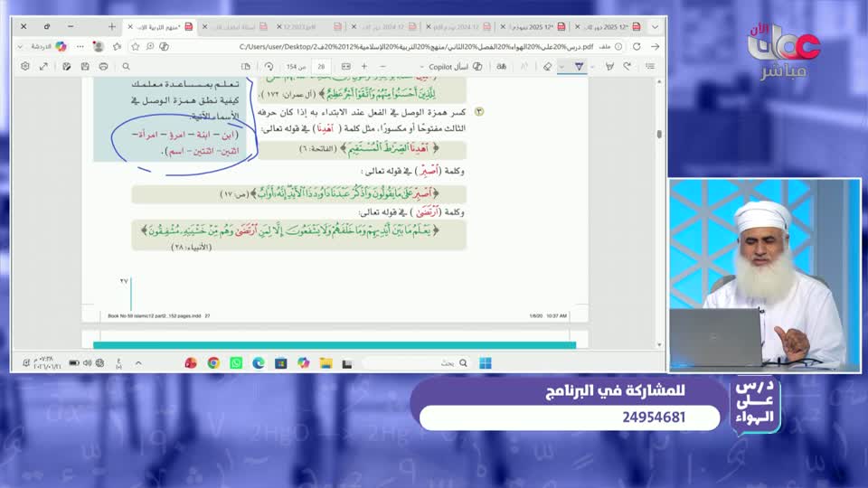Click the PDF vertical scrollbar thumb
Viewport: 868px width, 488px height.
(x=659, y=134)
